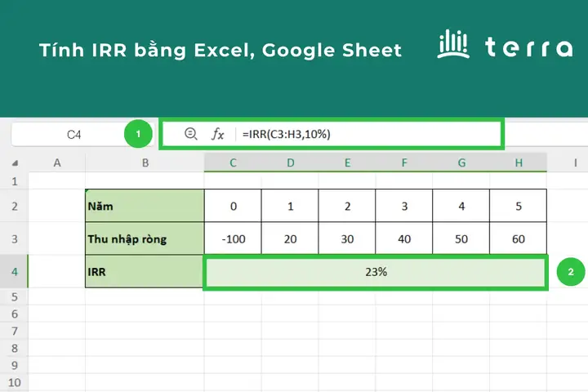Image resolution: width=588 pixels, height=392 pixels.
Task: Select row 1 header
Action: [x=14, y=181]
